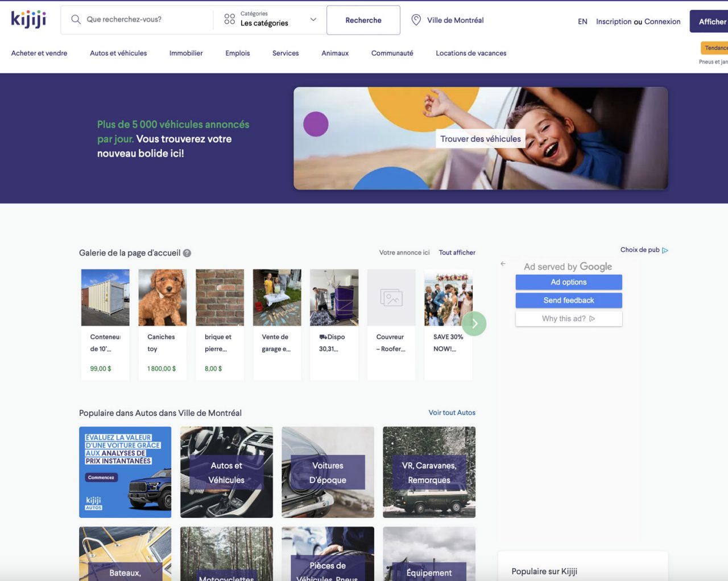Image resolution: width=728 pixels, height=581 pixels.
Task: Click the Kijiji logo
Action: [x=27, y=19]
